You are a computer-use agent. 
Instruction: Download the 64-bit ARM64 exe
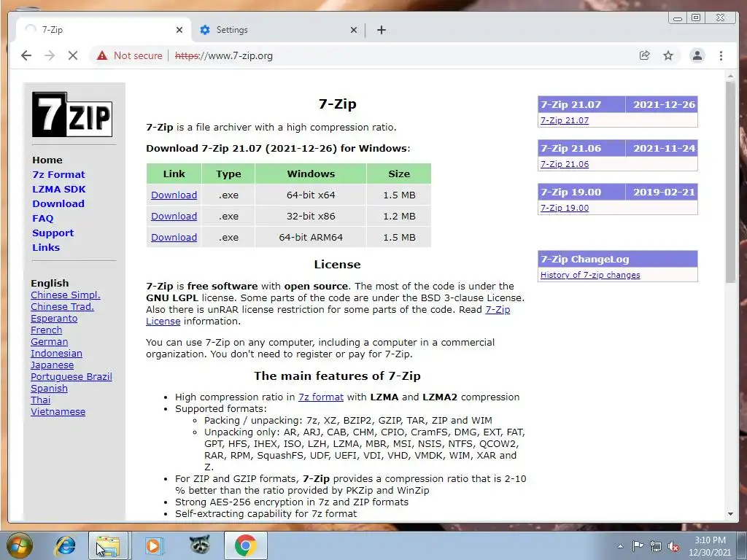click(174, 237)
